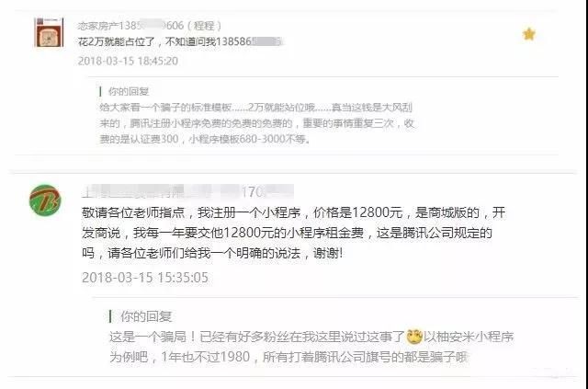Click 你的回复 label under the 12800元 comment

[146, 316]
